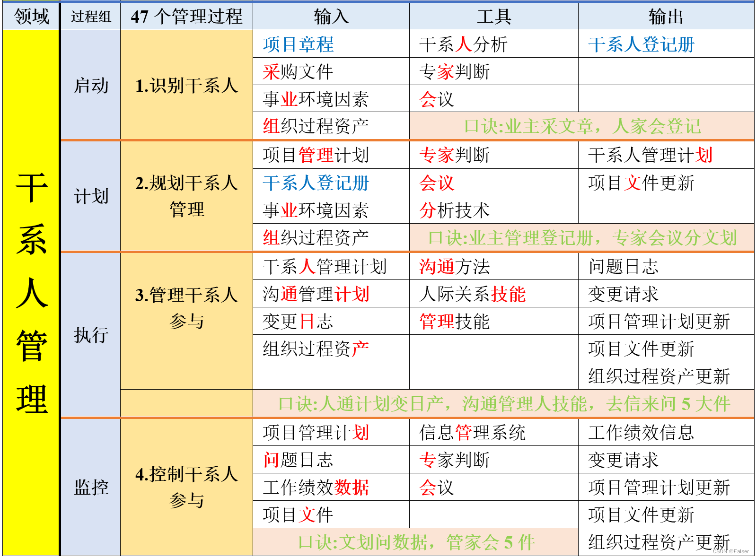Click the 采购文件 input cell

click(331, 71)
